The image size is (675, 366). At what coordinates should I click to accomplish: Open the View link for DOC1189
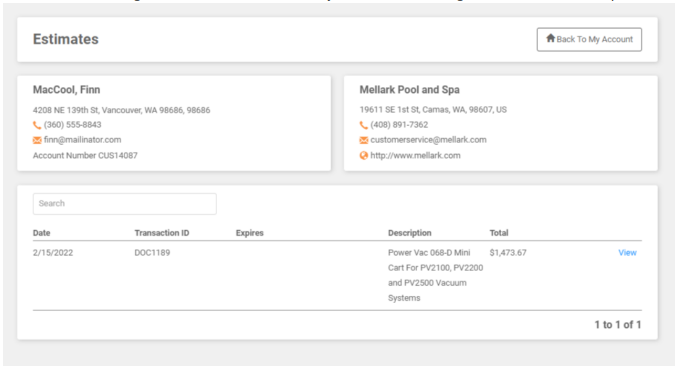click(627, 253)
